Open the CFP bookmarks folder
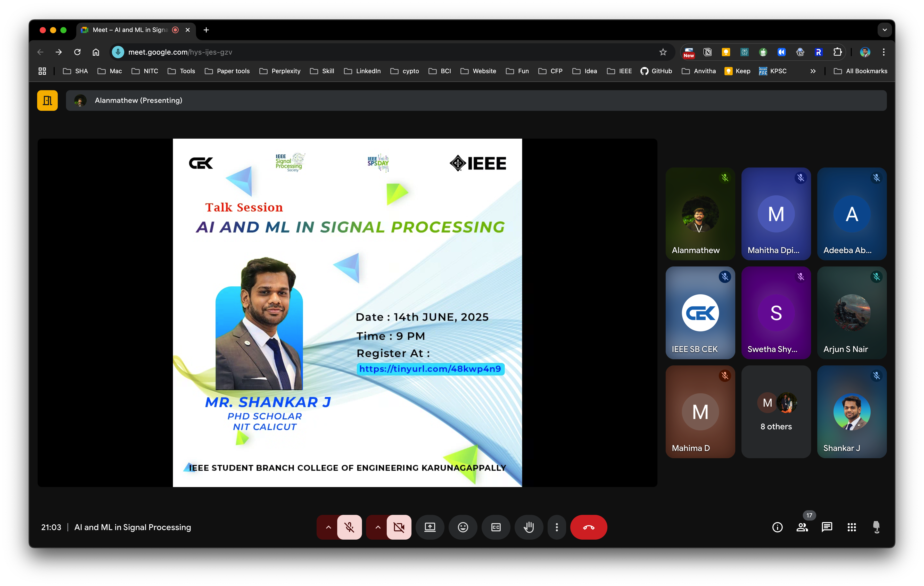Screen dimensions: 924x586 pyautogui.click(x=550, y=71)
